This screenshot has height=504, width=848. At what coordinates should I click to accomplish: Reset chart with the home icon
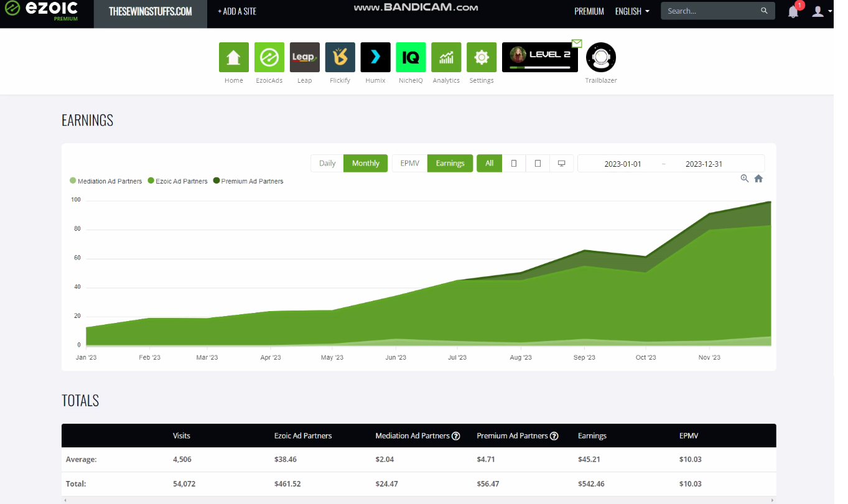coord(758,179)
